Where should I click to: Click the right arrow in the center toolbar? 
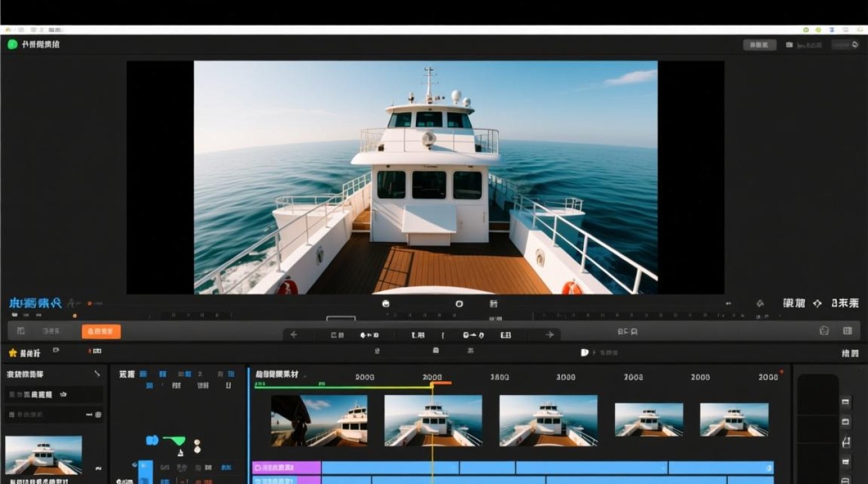(550, 334)
